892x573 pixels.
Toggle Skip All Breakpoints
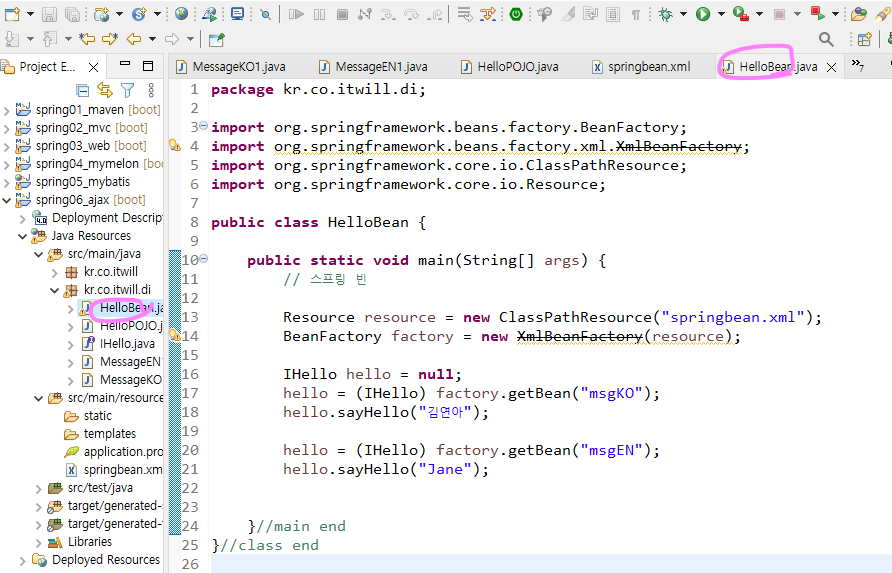pyautogui.click(x=265, y=14)
